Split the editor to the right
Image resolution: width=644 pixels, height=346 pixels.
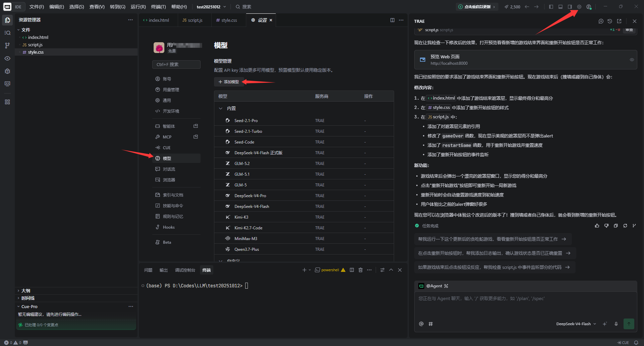392,20
